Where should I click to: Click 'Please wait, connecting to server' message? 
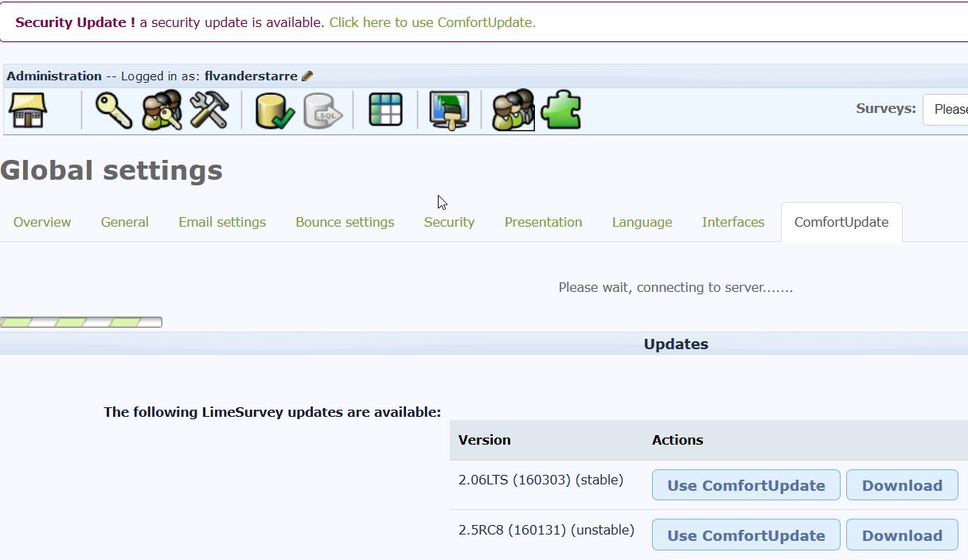point(676,287)
